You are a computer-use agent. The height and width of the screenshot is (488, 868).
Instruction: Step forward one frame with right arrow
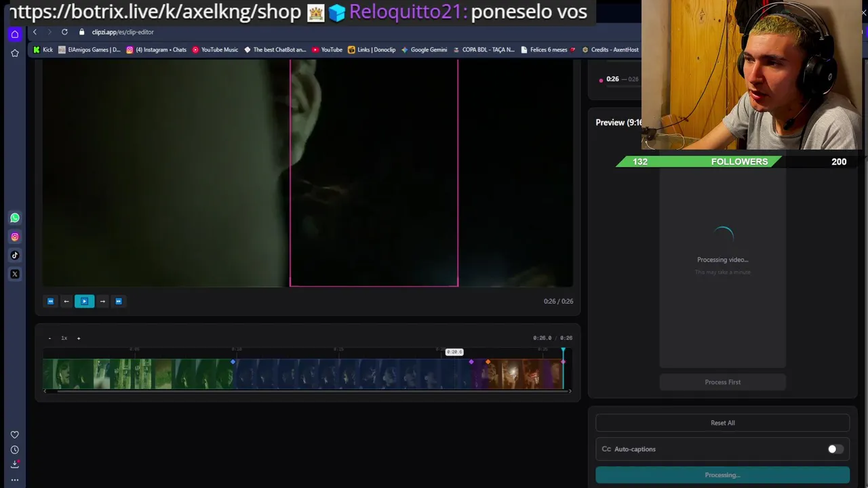[x=102, y=301]
